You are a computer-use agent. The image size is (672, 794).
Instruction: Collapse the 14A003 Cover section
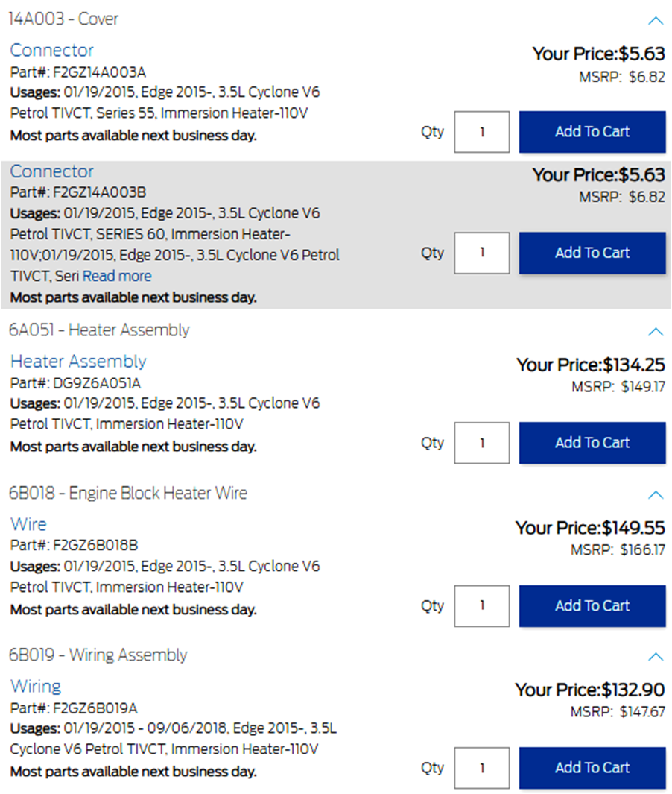click(656, 21)
